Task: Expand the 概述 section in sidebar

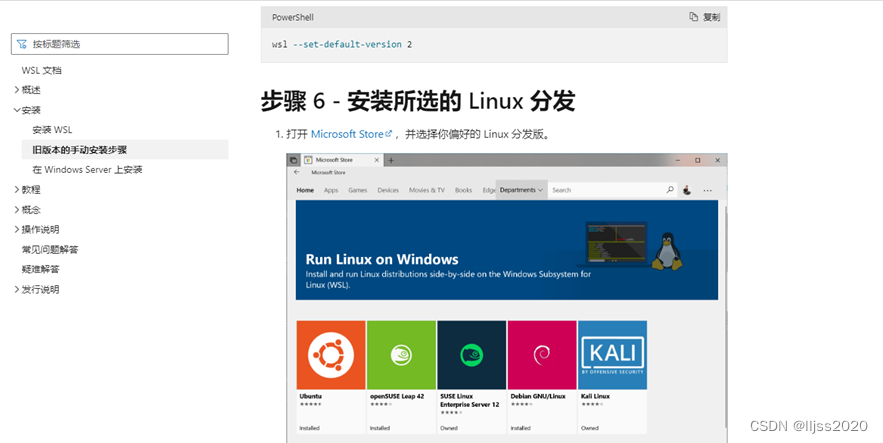Action: (x=27, y=90)
